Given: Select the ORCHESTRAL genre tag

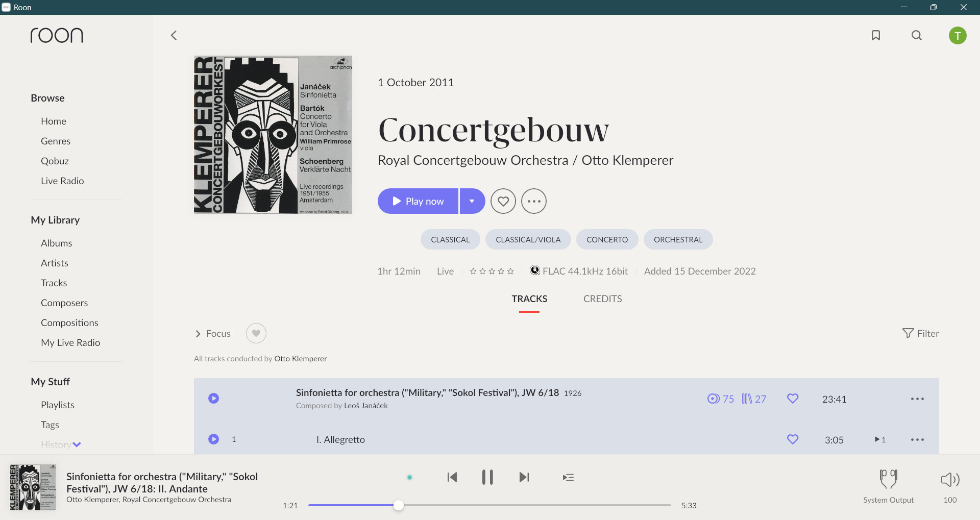Looking at the screenshot, I should pos(678,239).
